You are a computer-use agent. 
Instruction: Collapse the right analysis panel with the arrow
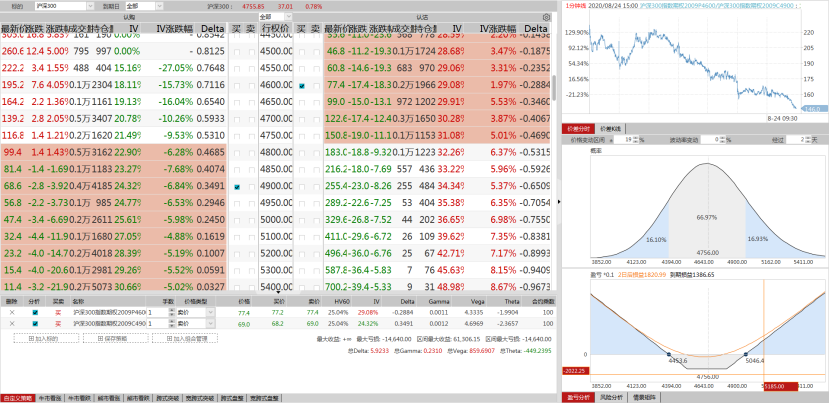(x=559, y=201)
